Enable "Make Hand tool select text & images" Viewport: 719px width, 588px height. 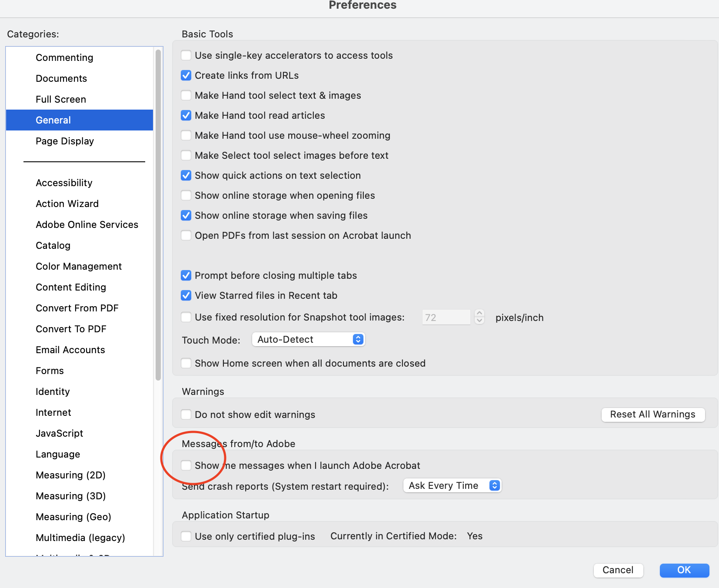pos(186,95)
